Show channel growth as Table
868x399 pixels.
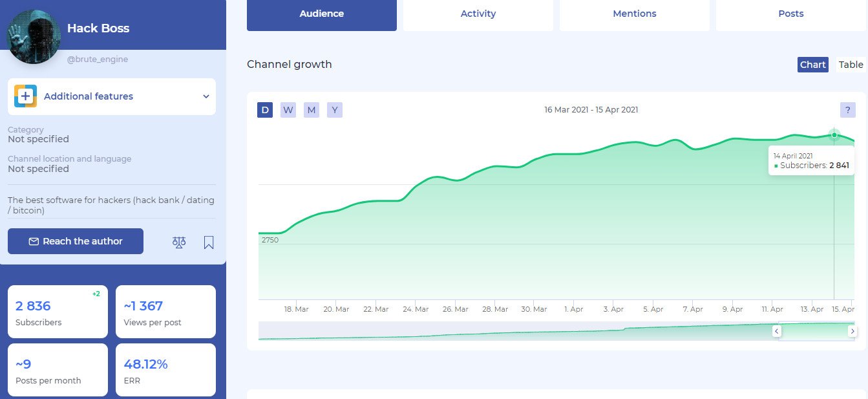coord(851,65)
